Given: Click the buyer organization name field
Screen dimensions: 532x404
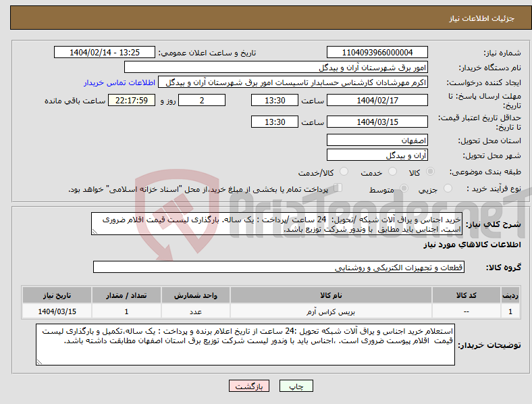Looking at the screenshot, I should [276, 67].
